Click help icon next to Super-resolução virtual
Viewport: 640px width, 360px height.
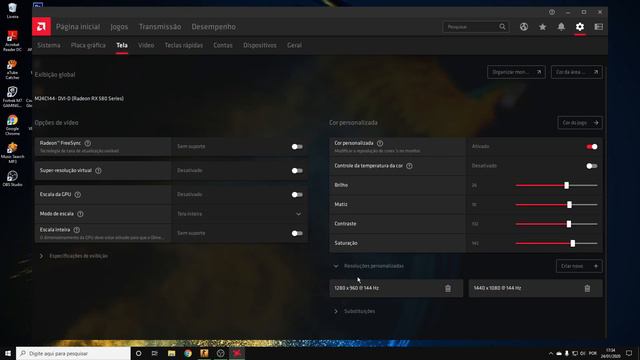point(98,171)
